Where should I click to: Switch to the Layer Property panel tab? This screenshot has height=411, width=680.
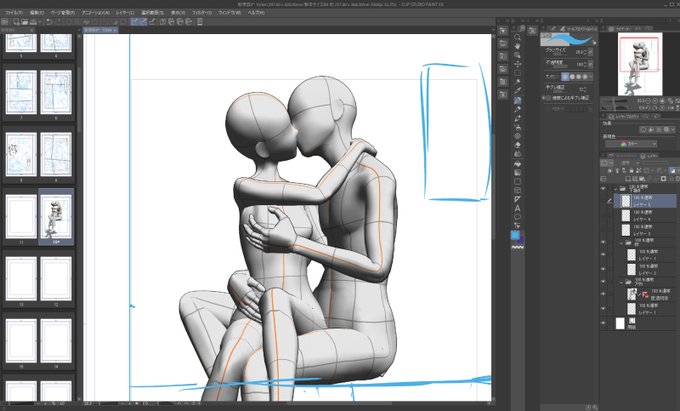(x=626, y=116)
